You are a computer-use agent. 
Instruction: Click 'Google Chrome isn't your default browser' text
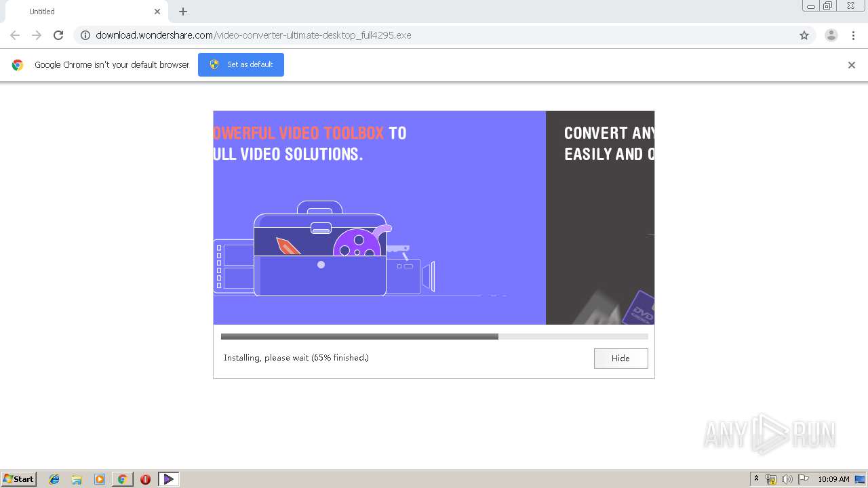click(x=112, y=65)
